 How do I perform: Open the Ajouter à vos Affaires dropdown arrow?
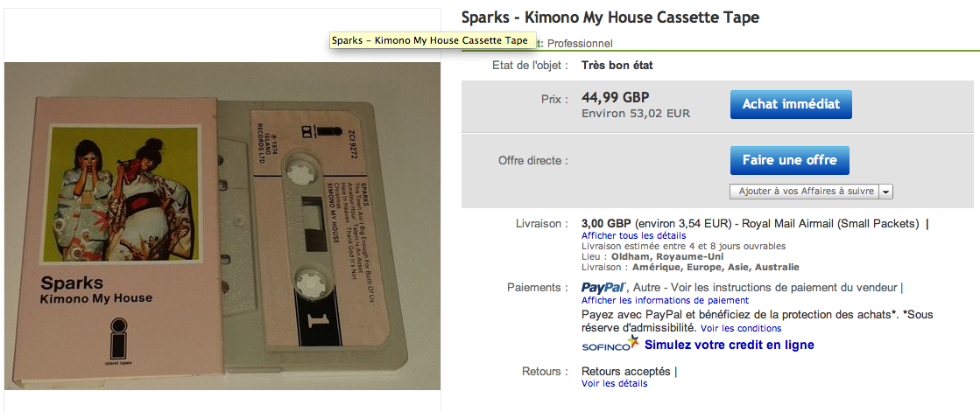tap(885, 192)
